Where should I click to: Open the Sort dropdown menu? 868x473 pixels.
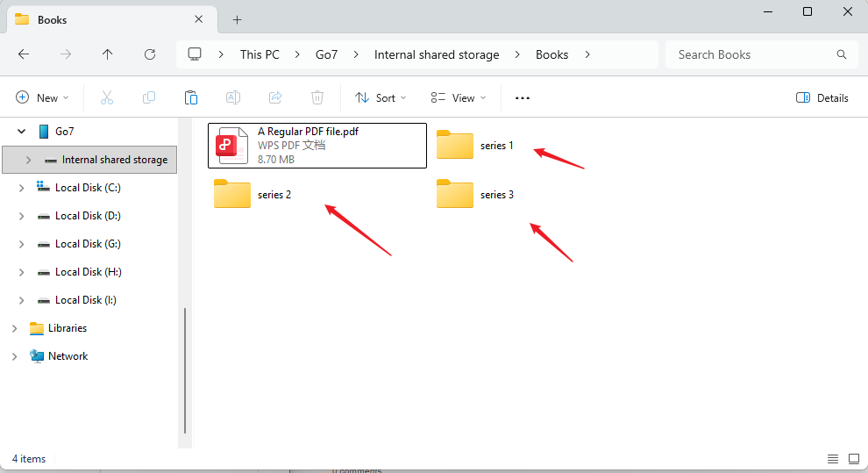click(381, 98)
